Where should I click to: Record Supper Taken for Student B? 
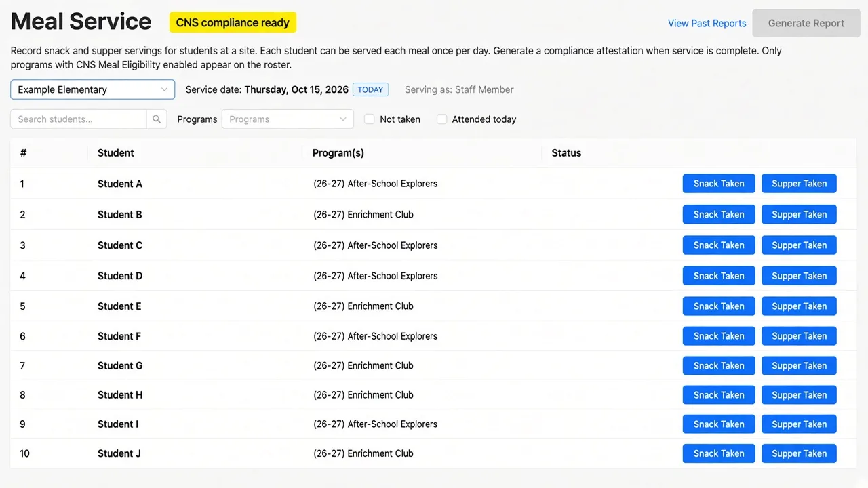tap(800, 215)
